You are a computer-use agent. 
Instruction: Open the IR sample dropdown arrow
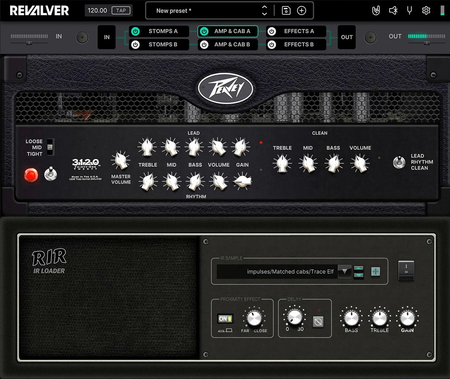point(344,271)
